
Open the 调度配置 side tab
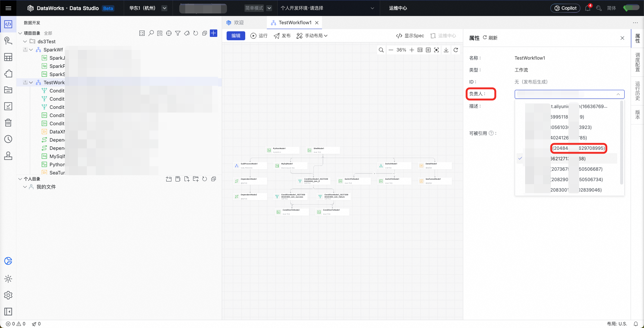pos(638,62)
